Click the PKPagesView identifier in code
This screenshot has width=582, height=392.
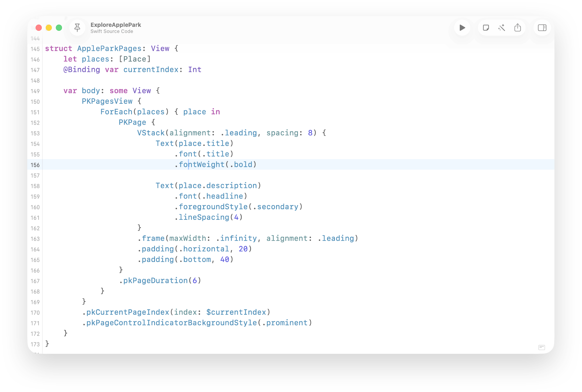click(107, 101)
